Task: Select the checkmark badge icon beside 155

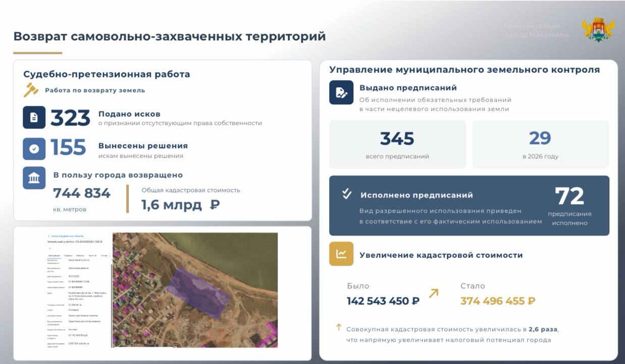Action: (x=34, y=149)
